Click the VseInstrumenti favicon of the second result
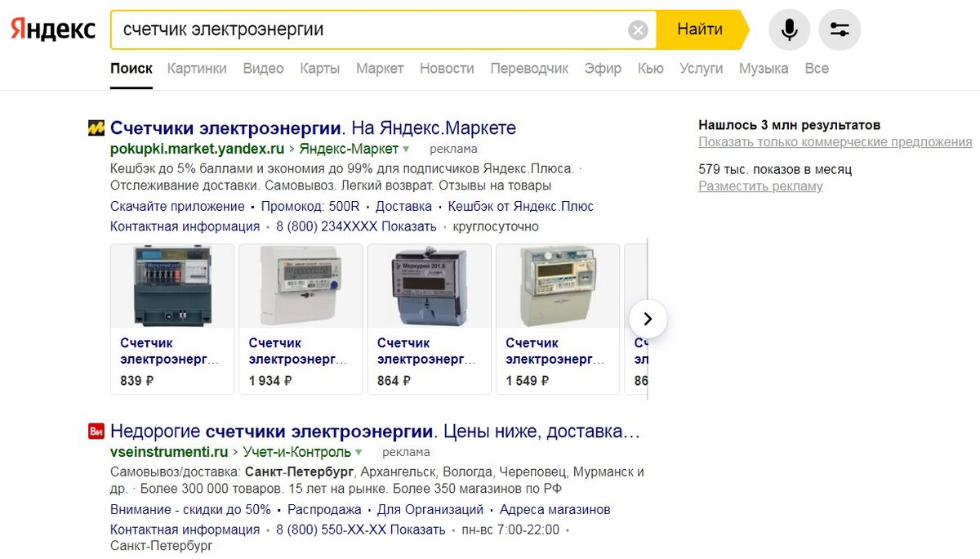The height and width of the screenshot is (559, 980). click(96, 431)
